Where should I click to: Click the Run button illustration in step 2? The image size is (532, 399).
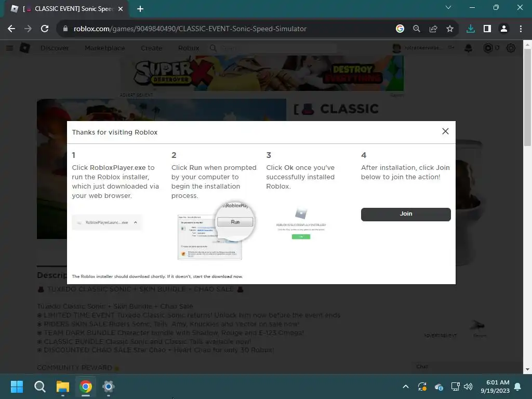click(235, 222)
